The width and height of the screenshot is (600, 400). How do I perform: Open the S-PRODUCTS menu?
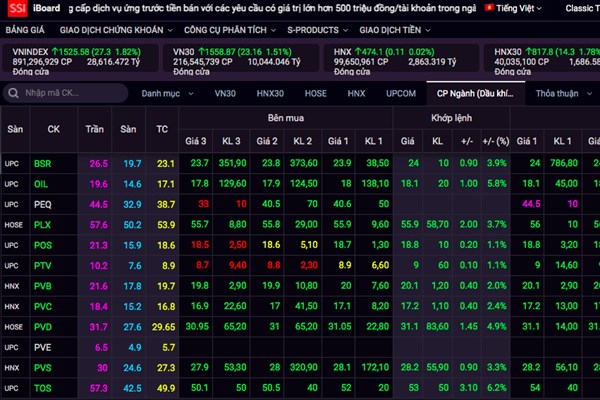point(313,30)
